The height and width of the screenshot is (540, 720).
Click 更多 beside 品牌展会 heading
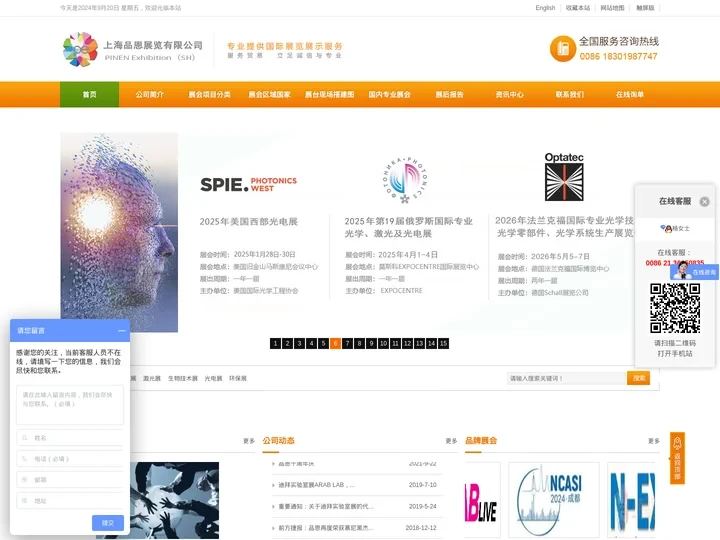tap(653, 441)
